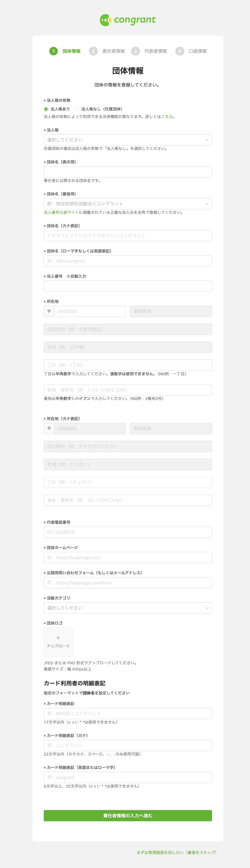Viewport: 250px width, 868px height.
Task: Click postal mark icon in 所在地（カナ表記）
Action: click(49, 429)
